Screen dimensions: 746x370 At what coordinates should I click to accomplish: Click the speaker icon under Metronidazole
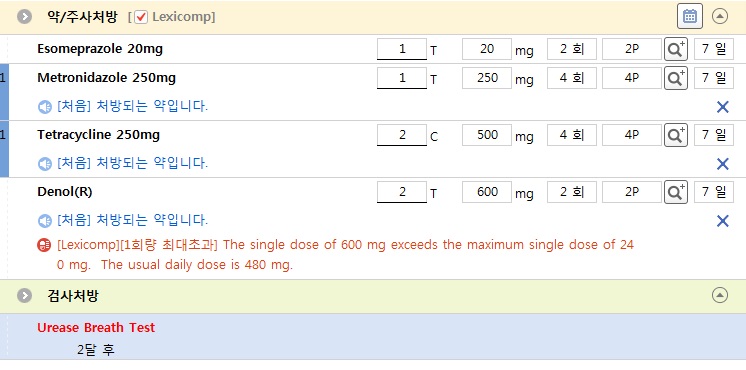45,107
